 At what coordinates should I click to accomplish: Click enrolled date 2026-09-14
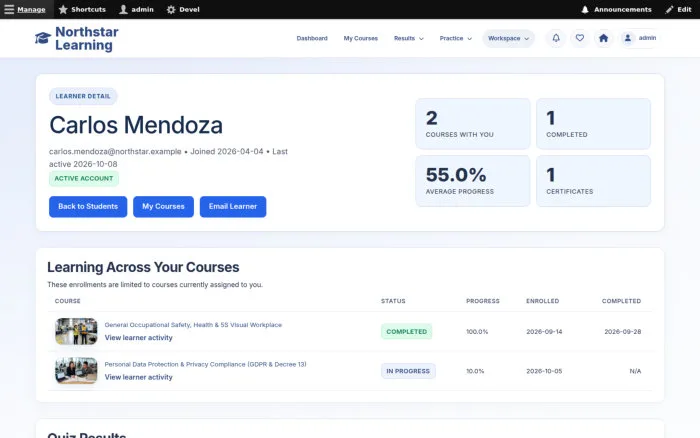tap(544, 332)
